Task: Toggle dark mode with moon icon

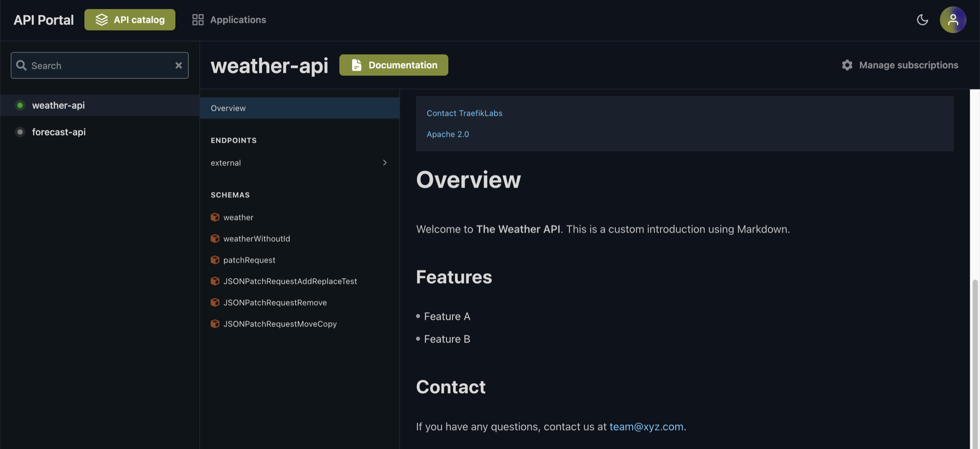Action: (922, 20)
